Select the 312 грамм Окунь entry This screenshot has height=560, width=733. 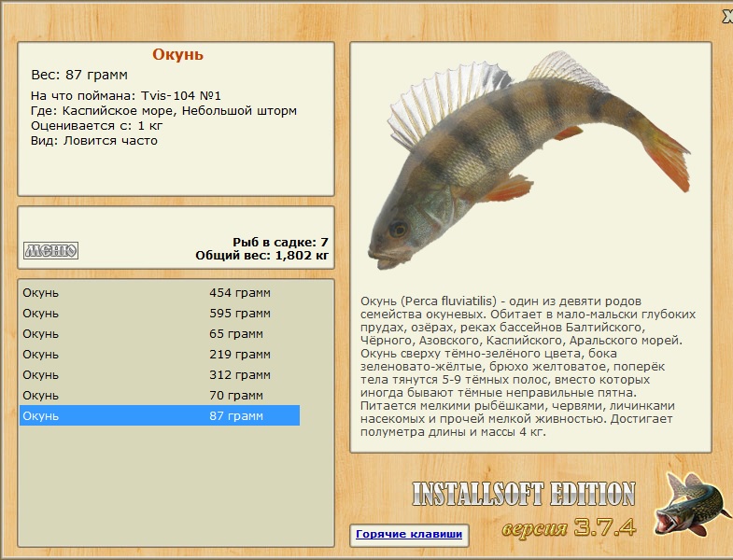(x=160, y=375)
